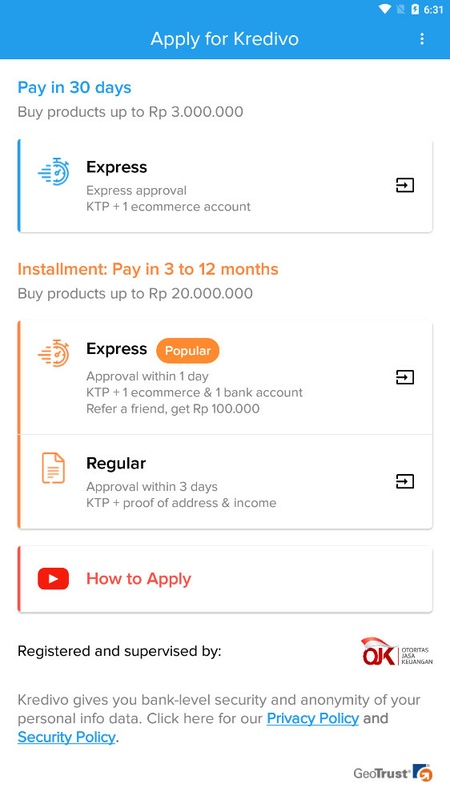Tap the orange Popular badge
This screenshot has height=800, width=450.
click(x=188, y=351)
